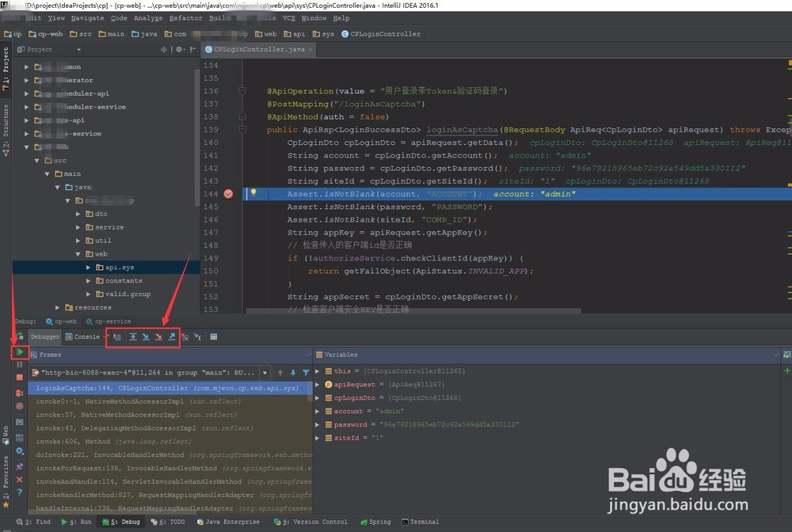This screenshot has width=792, height=532.
Task: Toggle code fold at line 139
Action: (242, 130)
